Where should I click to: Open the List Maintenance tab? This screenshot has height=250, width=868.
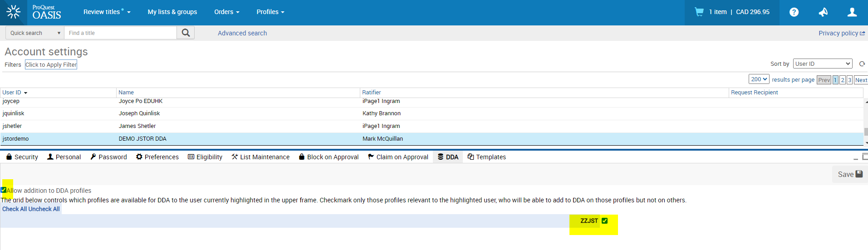pyautogui.click(x=260, y=157)
